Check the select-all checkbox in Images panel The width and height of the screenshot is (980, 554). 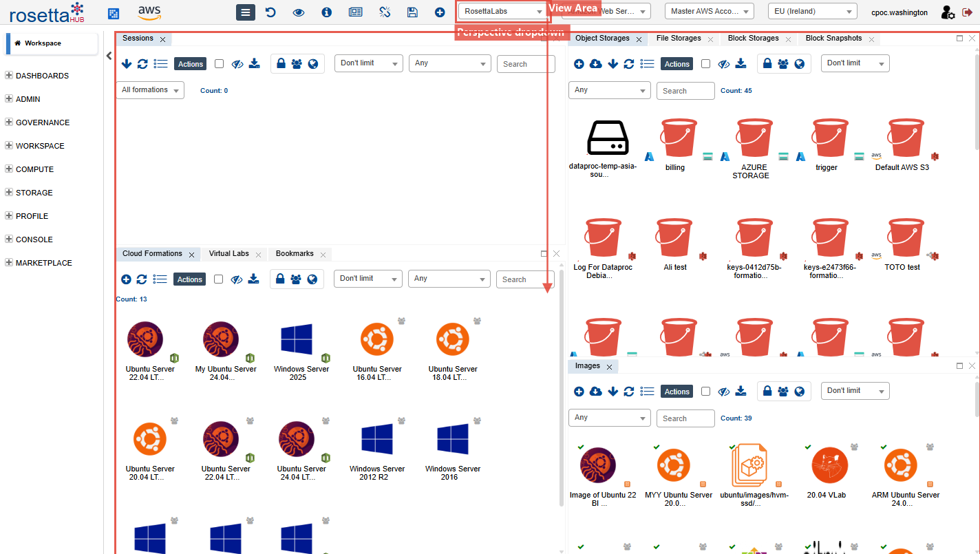pyautogui.click(x=705, y=392)
